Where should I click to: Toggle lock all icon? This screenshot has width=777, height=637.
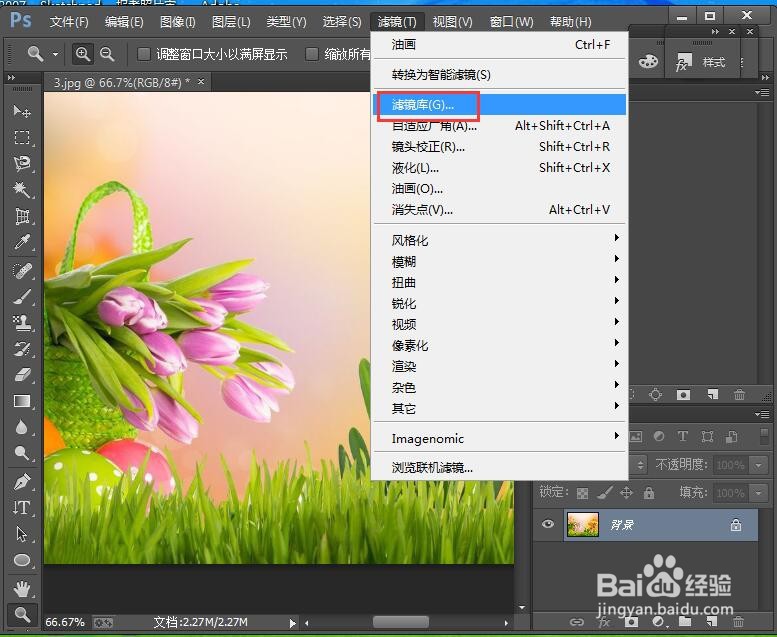649,493
